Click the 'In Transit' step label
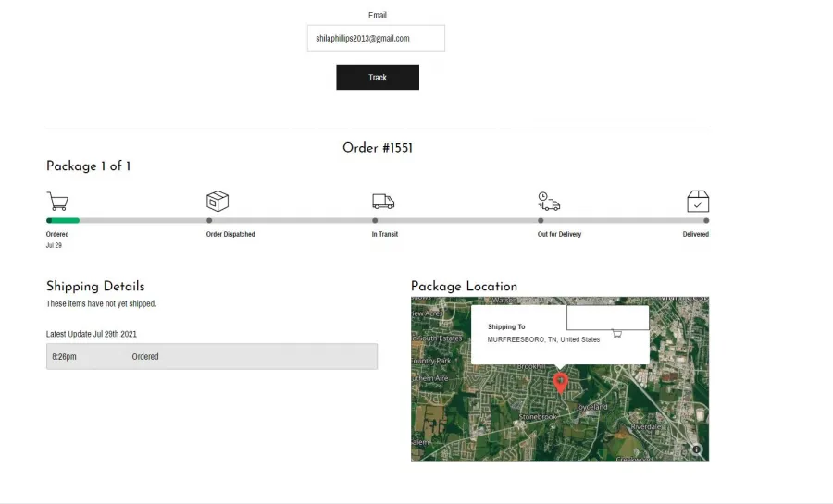833x504 pixels. pos(385,234)
